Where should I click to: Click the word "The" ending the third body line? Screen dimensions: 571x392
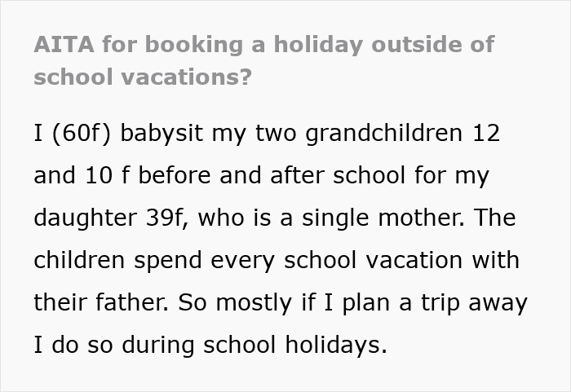click(x=495, y=218)
